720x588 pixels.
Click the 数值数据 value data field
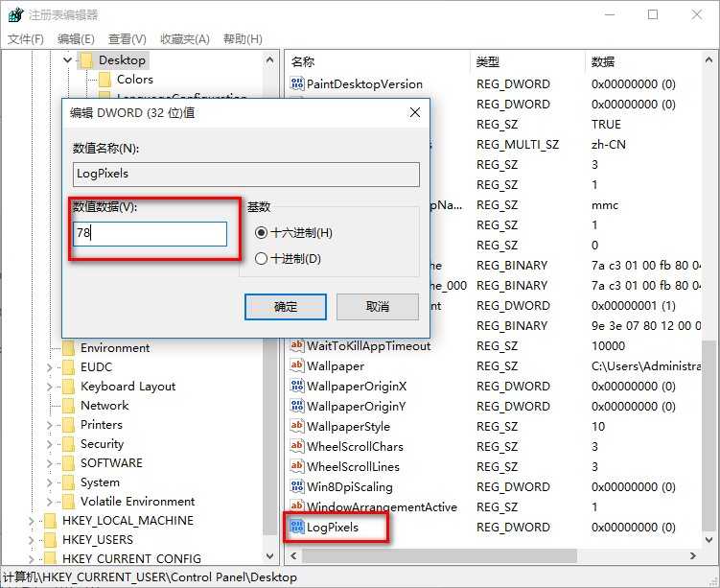(150, 234)
